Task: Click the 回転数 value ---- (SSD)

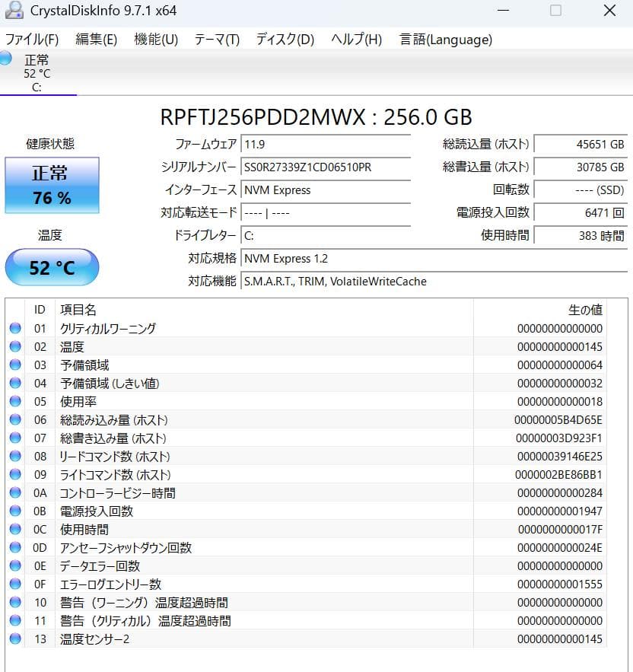Action: tap(581, 189)
